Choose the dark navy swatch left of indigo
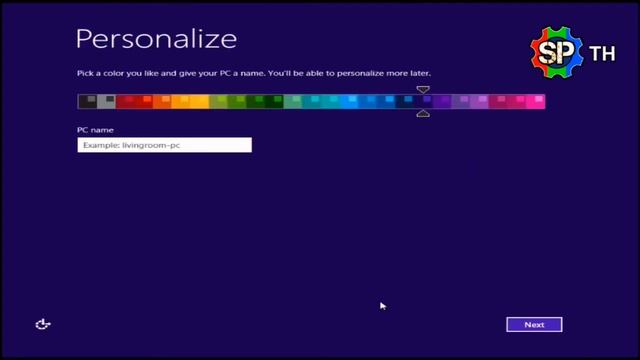This screenshot has height=360, width=640. [x=405, y=102]
